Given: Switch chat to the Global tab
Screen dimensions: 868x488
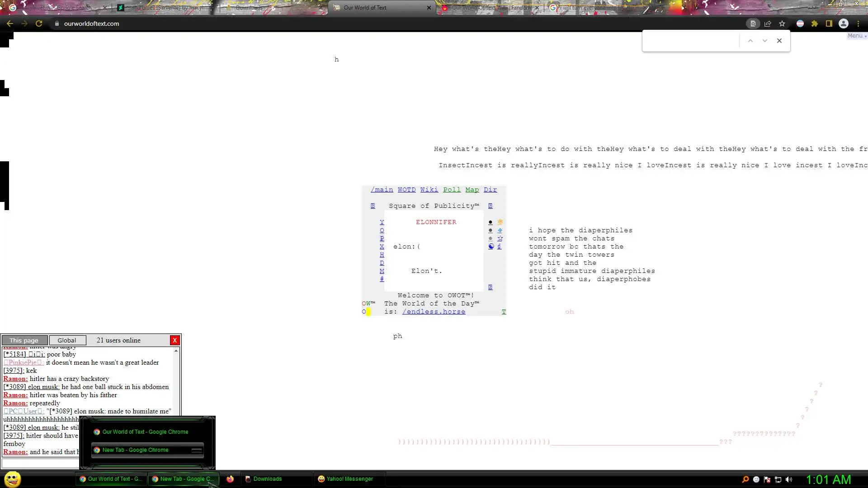Looking at the screenshot, I should pos(67,340).
